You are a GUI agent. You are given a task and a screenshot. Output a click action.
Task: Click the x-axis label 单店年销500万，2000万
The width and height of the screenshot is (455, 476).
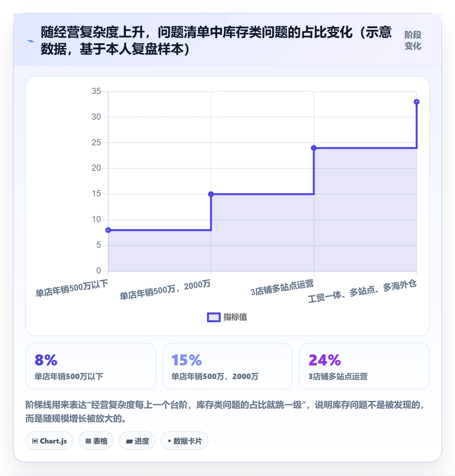click(165, 290)
